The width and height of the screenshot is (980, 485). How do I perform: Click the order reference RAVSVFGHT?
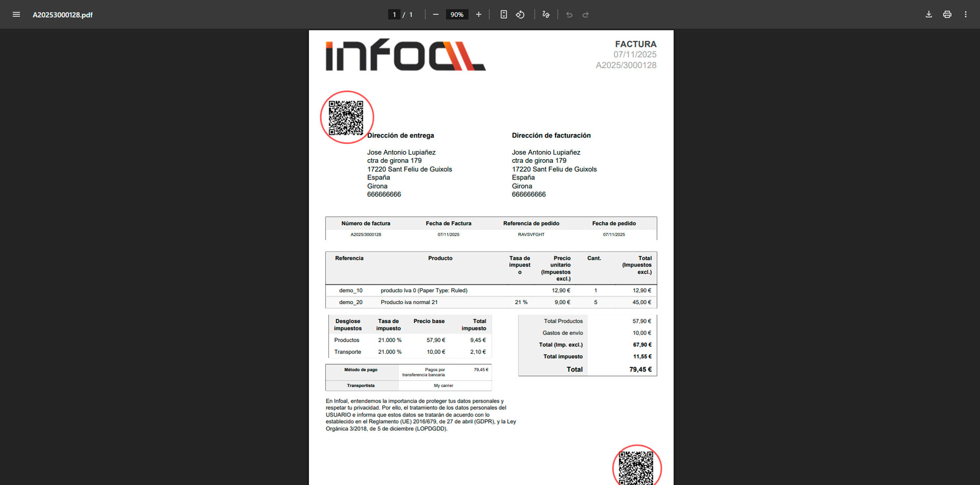pyautogui.click(x=531, y=235)
